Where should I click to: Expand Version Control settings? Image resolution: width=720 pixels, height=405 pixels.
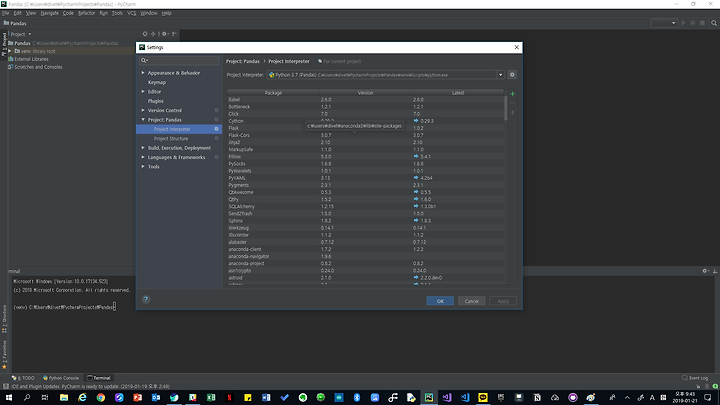coord(143,110)
